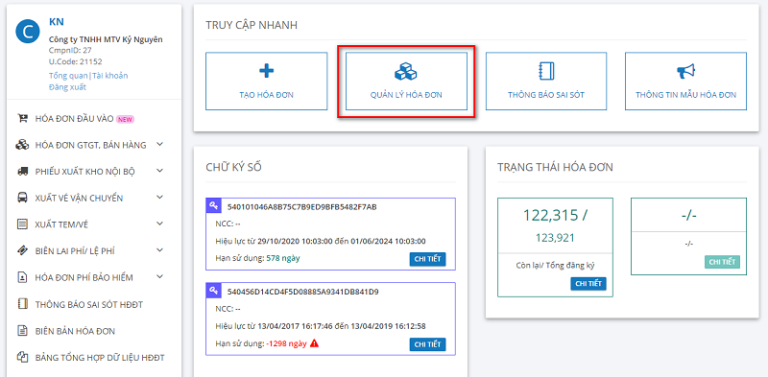Viewport: 768px width, 377px height.
Task: Click the -1298 ngày expired value
Action: click(x=287, y=343)
